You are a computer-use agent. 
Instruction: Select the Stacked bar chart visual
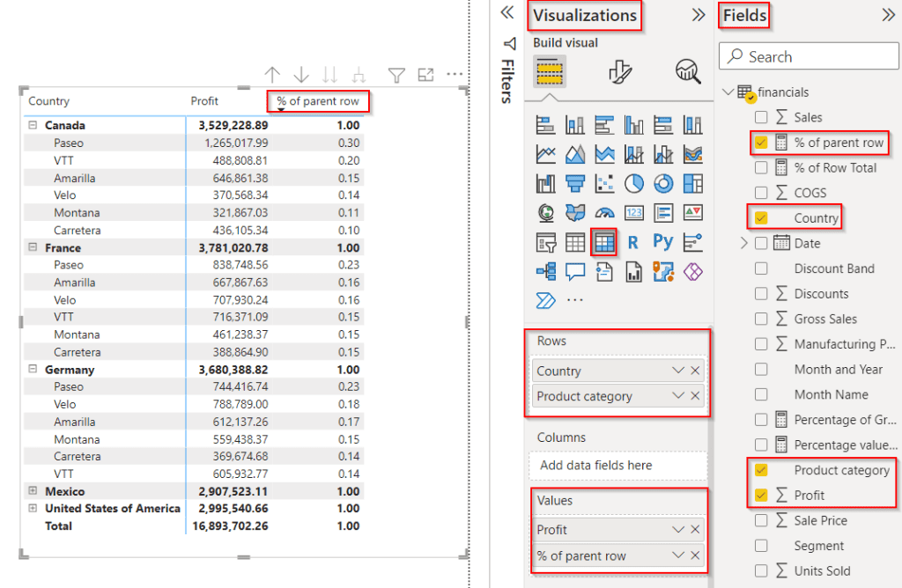[545, 125]
